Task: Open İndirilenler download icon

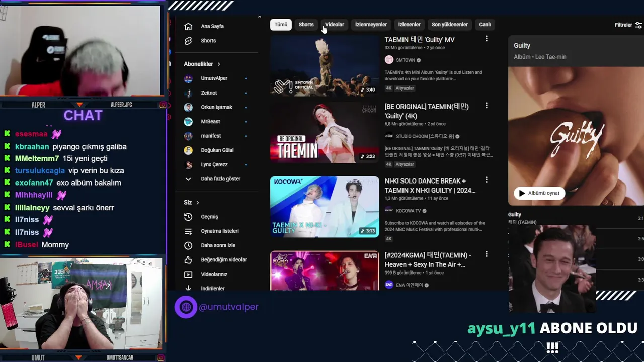Action: click(x=188, y=288)
